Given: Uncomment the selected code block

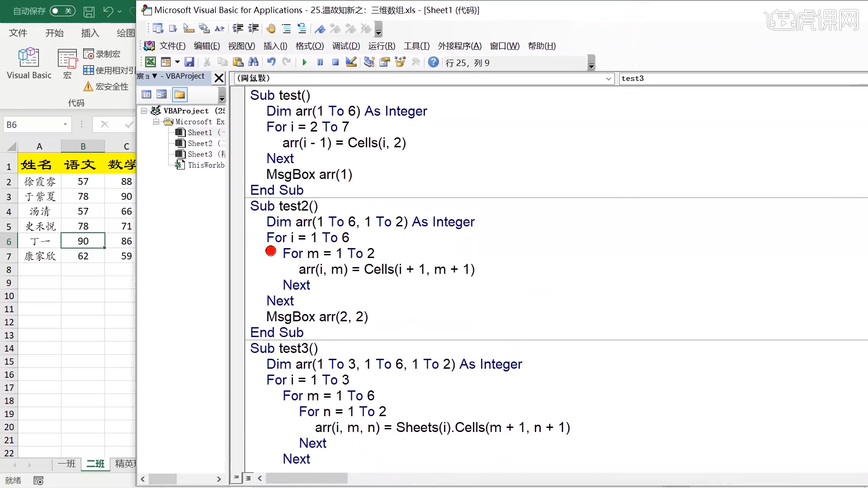Looking at the screenshot, I should [302, 29].
